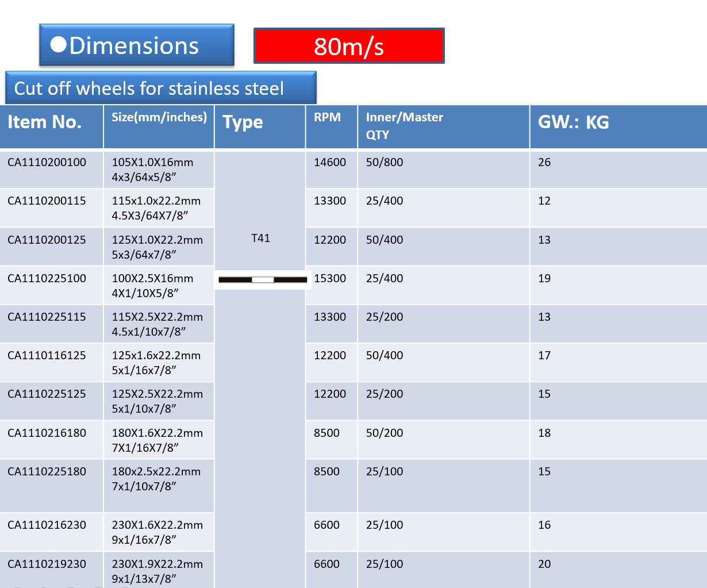Image resolution: width=707 pixels, height=588 pixels.
Task: Click the T41 wheel cross-section diagram
Action: click(x=263, y=280)
